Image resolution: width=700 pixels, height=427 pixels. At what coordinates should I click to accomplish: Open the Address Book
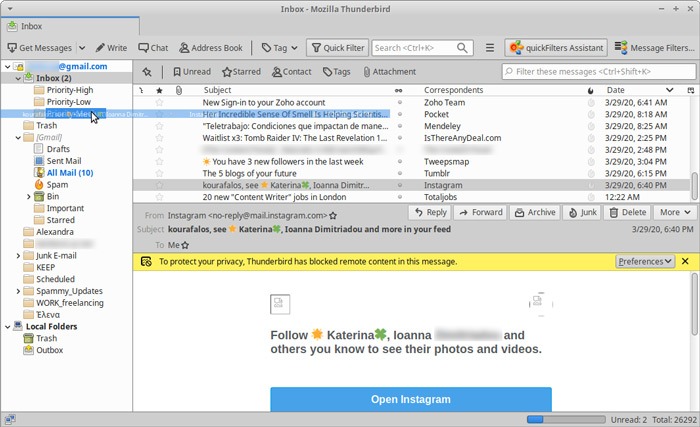tap(211, 48)
